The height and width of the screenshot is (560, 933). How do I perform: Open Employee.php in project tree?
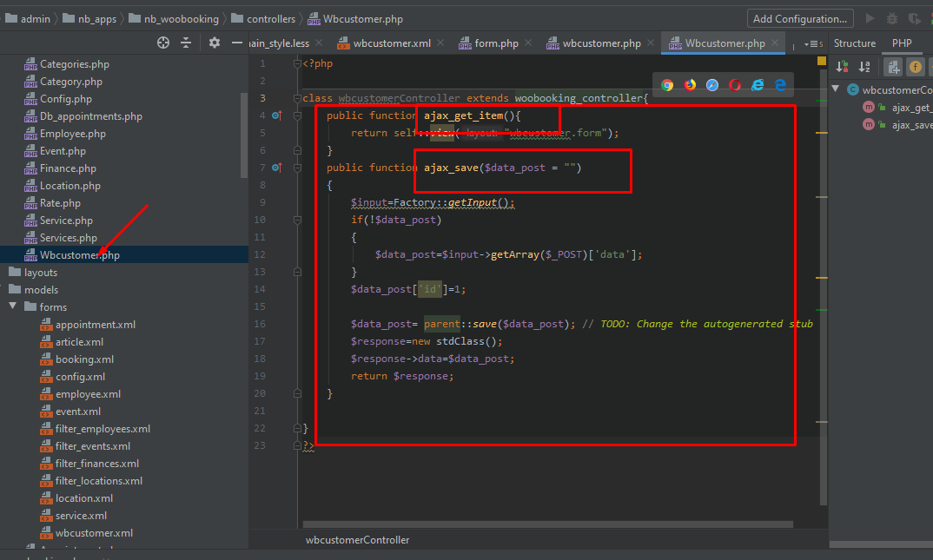[72, 134]
